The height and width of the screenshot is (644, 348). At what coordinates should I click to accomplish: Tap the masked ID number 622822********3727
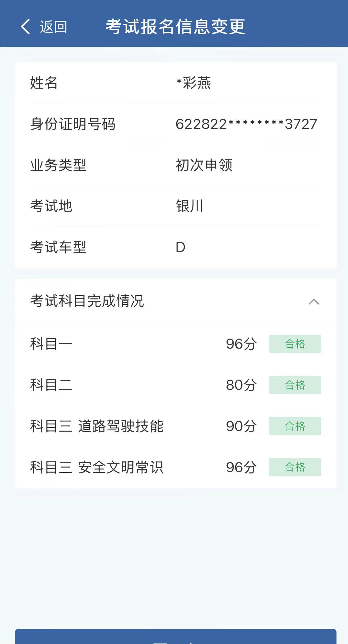(x=246, y=124)
